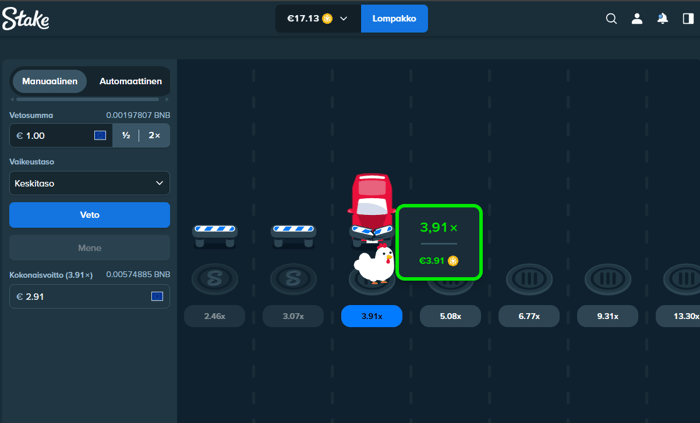The image size is (700, 423).
Task: Click the chevron arrow in Vaikeustaso selector
Action: coord(159,183)
